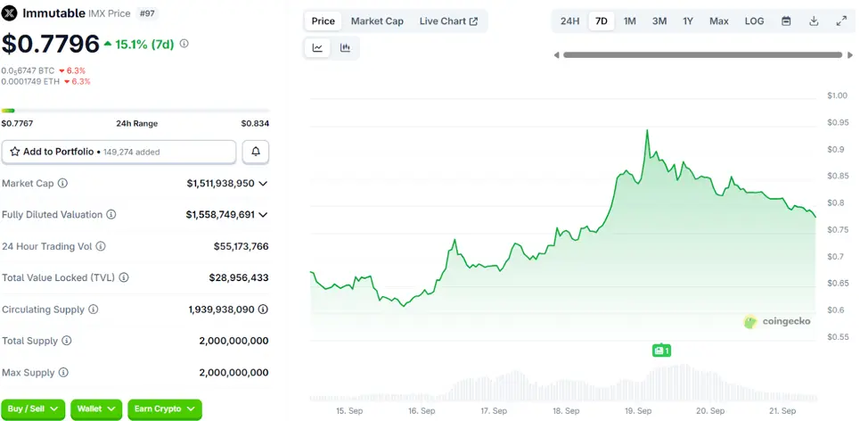The height and width of the screenshot is (421, 868).
Task: Click the price alert bell icon
Action: (255, 153)
